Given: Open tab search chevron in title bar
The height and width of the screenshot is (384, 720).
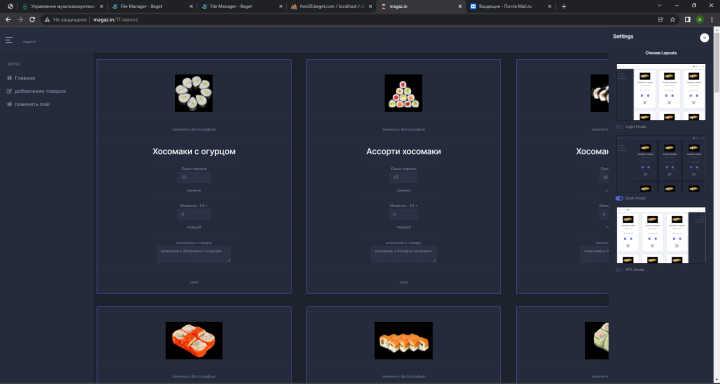Looking at the screenshot, I should click(x=659, y=6).
